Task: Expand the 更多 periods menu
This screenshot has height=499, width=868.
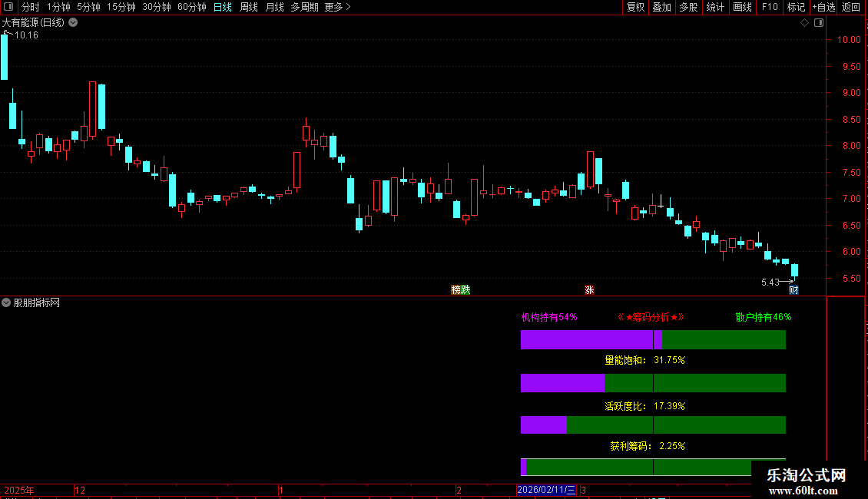Action: click(x=338, y=7)
